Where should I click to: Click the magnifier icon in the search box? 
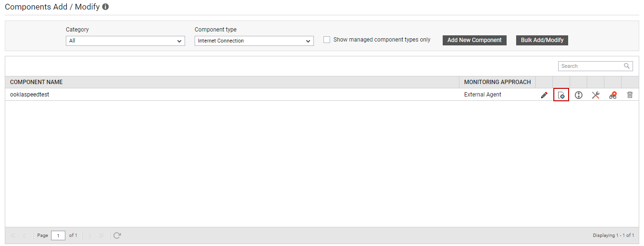pyautogui.click(x=627, y=66)
